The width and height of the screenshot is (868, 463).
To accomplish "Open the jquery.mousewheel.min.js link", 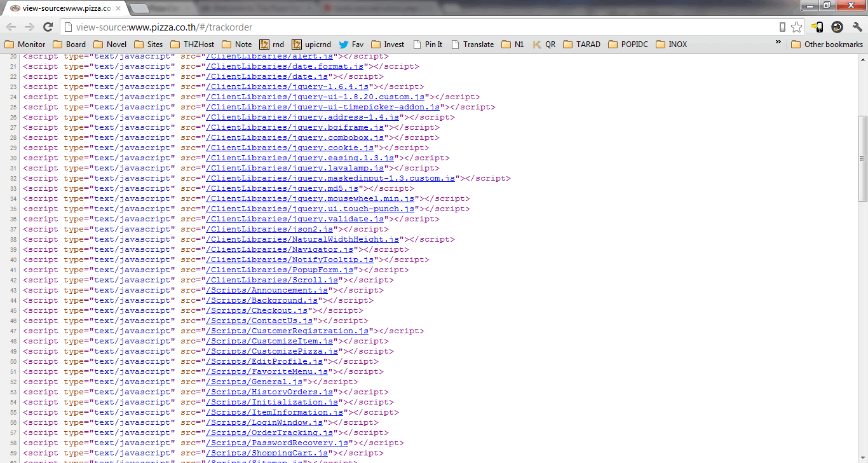I will pyautogui.click(x=310, y=198).
